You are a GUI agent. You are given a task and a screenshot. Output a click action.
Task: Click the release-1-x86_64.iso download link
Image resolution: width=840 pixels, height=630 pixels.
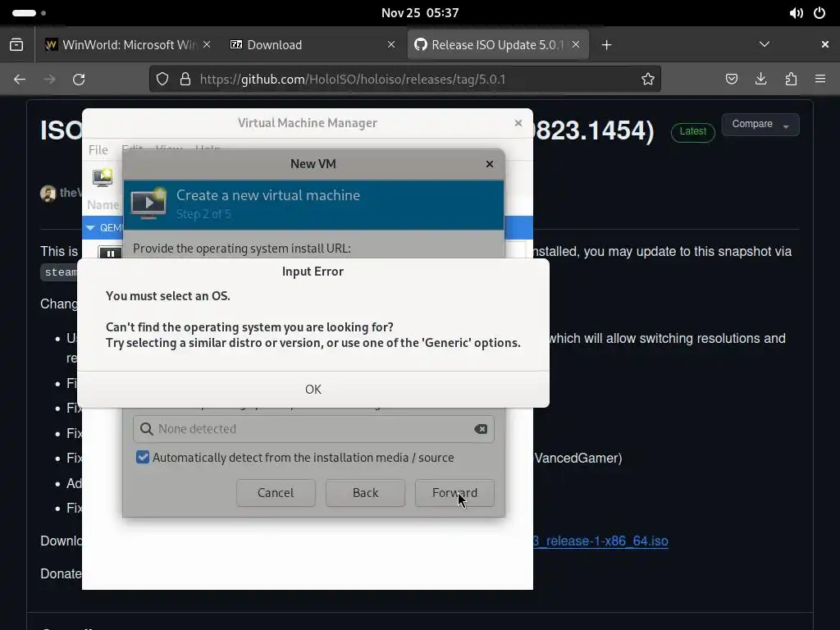pos(600,541)
